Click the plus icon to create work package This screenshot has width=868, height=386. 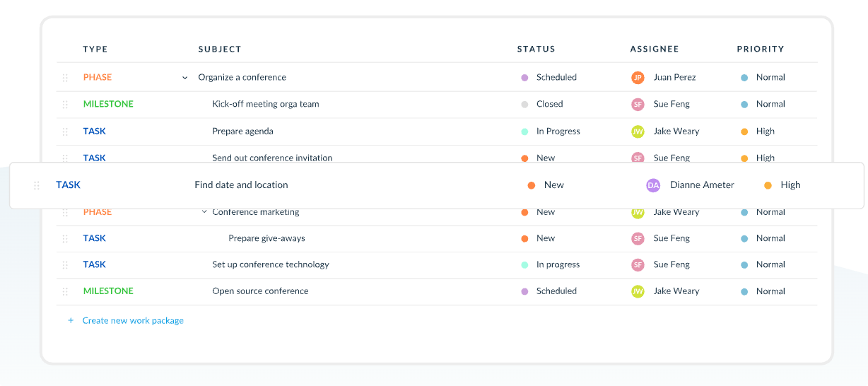pyautogui.click(x=71, y=320)
